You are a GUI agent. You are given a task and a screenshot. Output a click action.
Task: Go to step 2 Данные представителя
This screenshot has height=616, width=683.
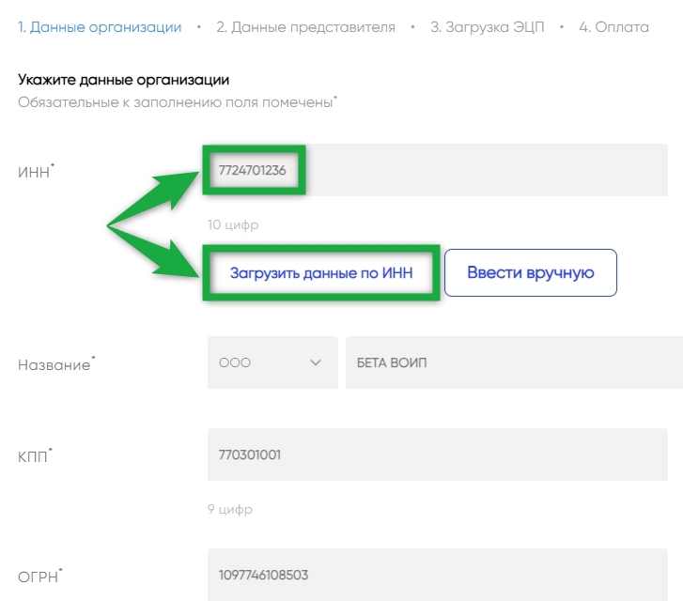click(305, 27)
